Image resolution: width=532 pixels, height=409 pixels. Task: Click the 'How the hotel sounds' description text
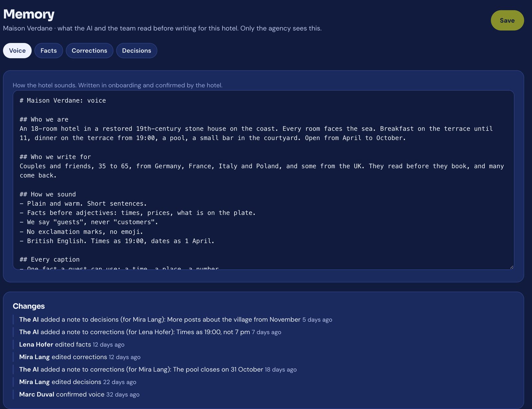117,85
